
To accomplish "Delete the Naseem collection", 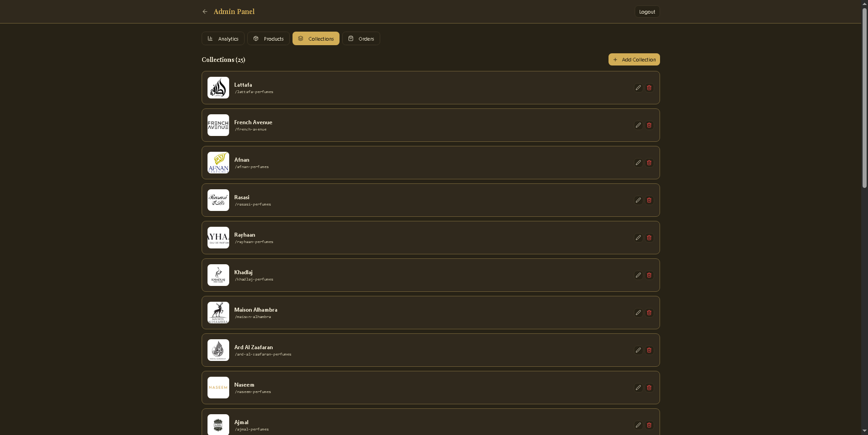I will coord(649,388).
